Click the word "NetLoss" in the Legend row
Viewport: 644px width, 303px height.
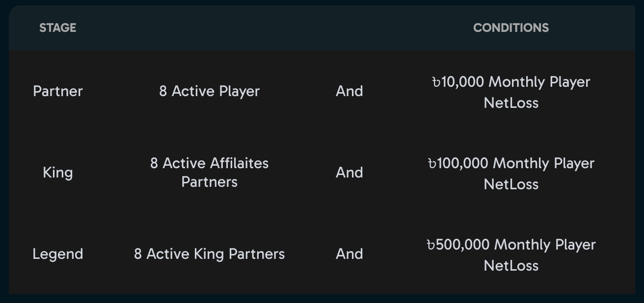point(510,266)
